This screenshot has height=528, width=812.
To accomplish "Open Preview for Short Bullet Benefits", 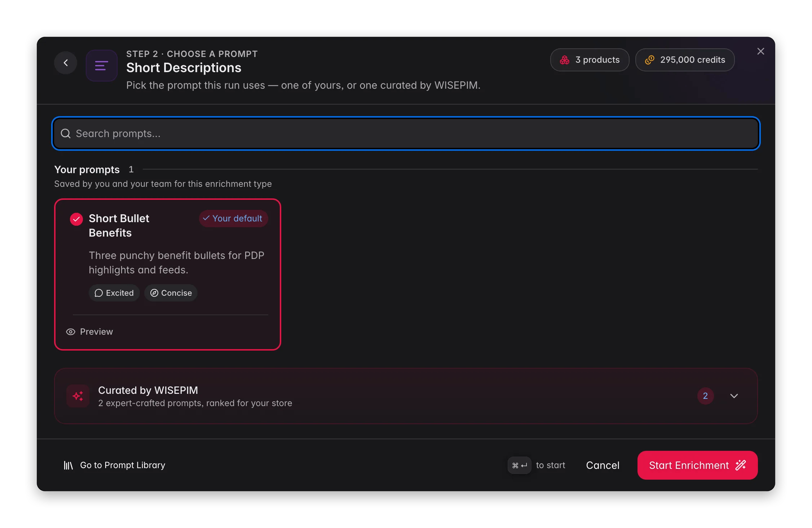I will [x=89, y=332].
